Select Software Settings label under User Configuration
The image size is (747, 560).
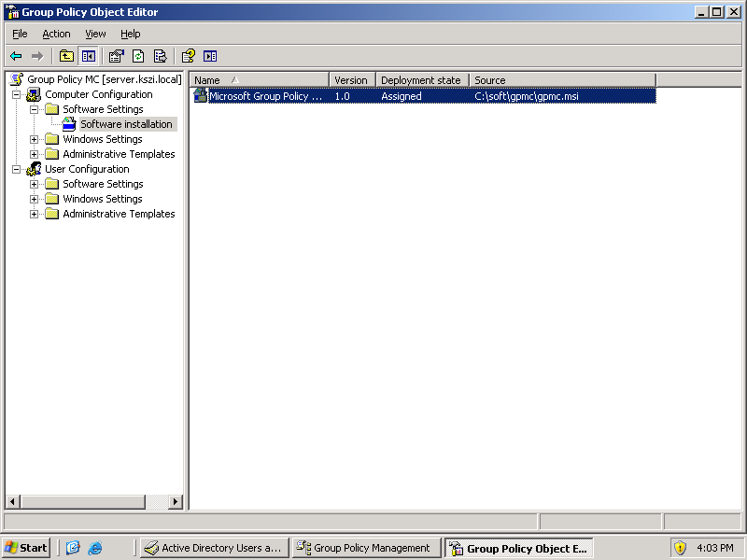(x=103, y=184)
